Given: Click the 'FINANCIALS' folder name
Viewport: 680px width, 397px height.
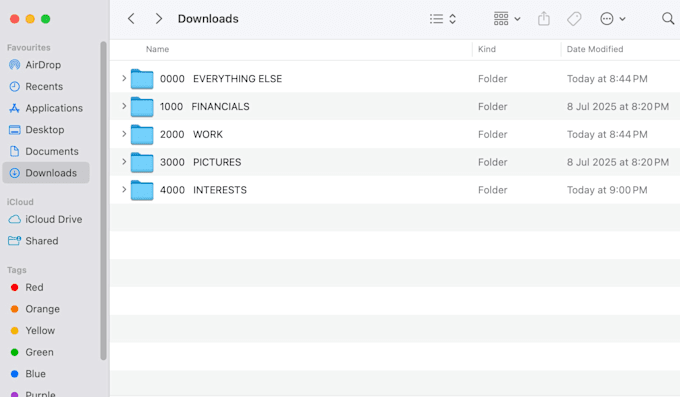Looking at the screenshot, I should [220, 106].
